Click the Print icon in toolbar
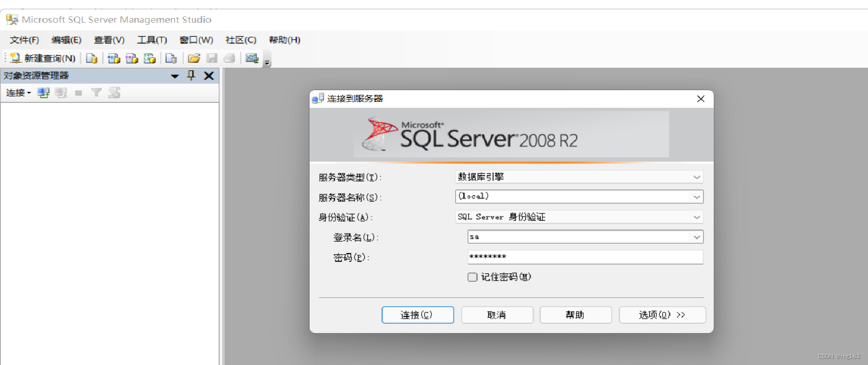 (230, 58)
